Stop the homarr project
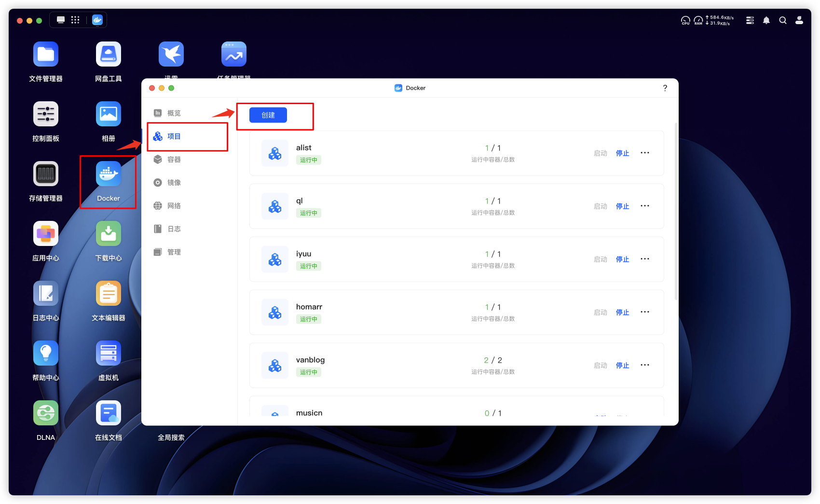This screenshot has width=820, height=504. coord(623,313)
